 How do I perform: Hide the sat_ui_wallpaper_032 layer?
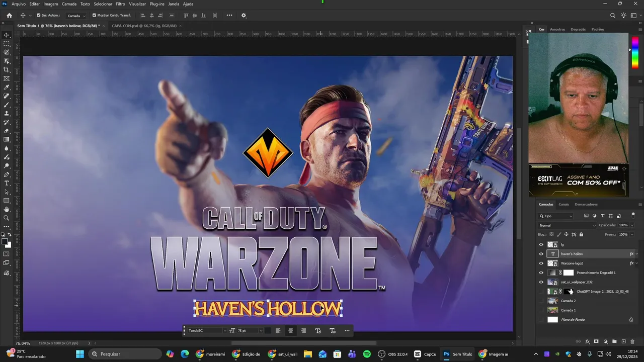point(541,282)
